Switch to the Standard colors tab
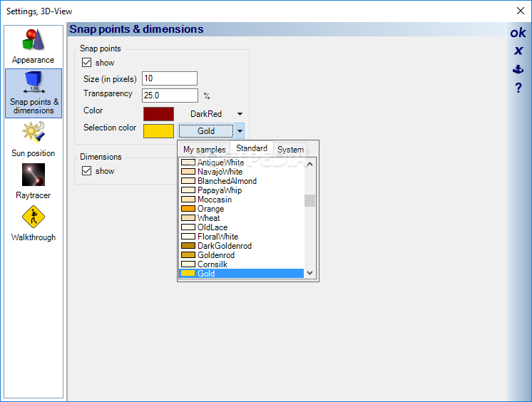This screenshot has width=532, height=402. point(252,148)
